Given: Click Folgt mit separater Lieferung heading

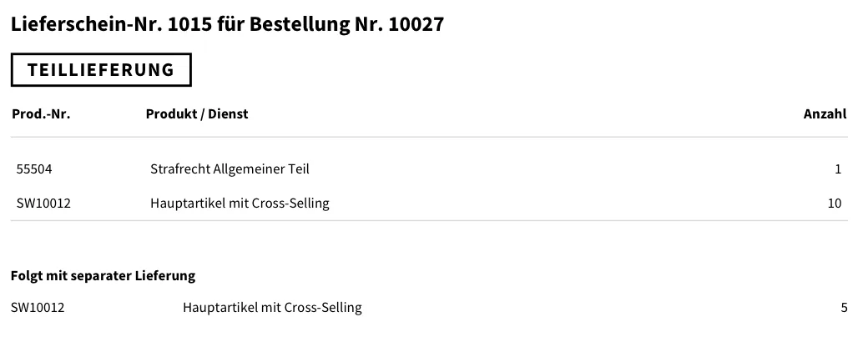Looking at the screenshot, I should pyautogui.click(x=103, y=275).
